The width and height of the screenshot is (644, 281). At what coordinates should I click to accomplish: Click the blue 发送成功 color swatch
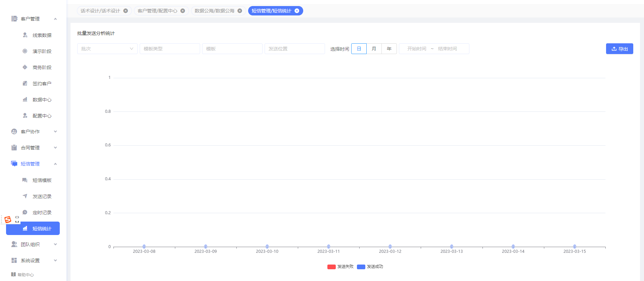(361, 267)
